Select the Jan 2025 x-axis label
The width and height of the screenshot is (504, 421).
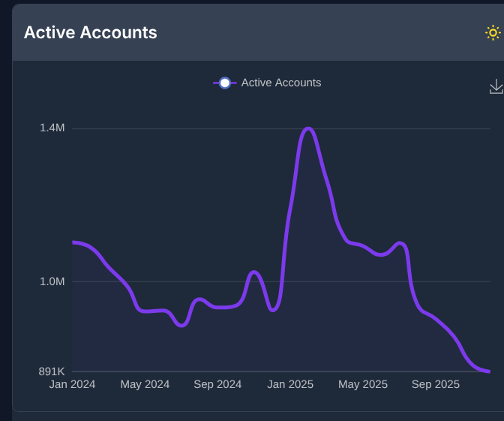pos(290,384)
